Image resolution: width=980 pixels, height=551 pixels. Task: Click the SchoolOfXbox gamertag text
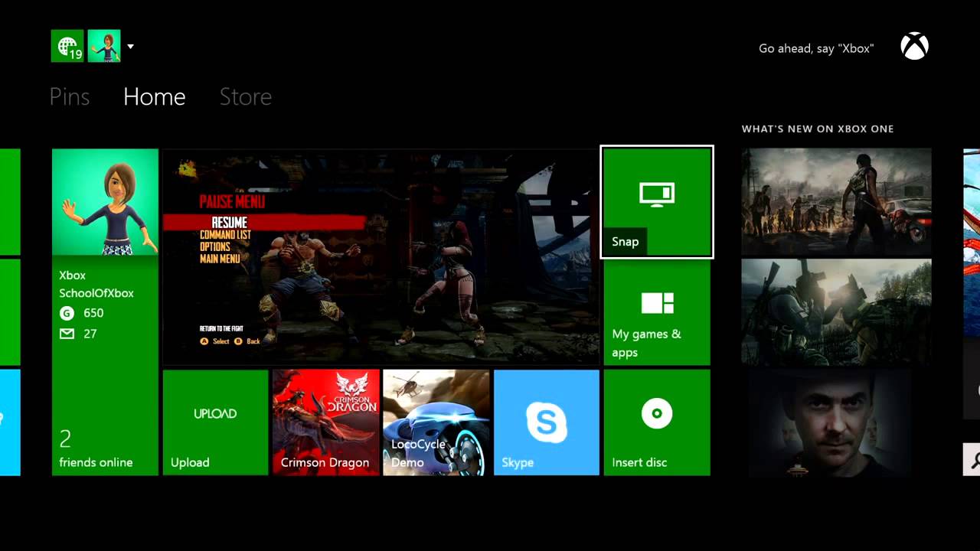[x=96, y=293]
